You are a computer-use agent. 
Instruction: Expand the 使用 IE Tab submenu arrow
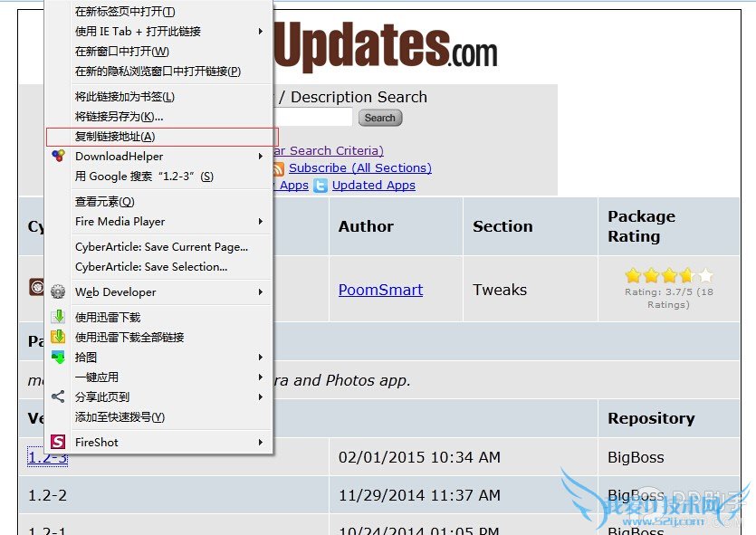point(261,32)
